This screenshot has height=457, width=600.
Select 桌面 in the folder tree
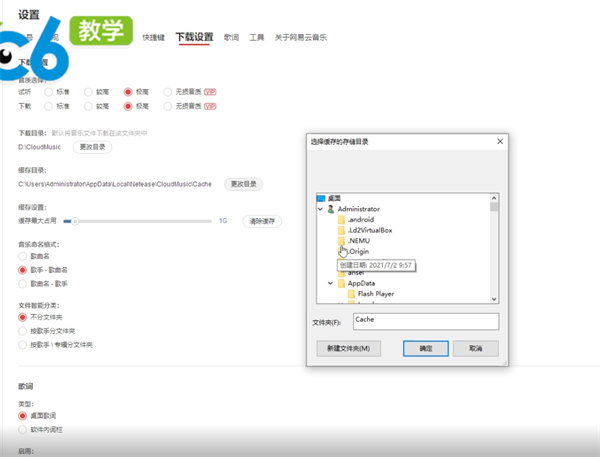tap(334, 198)
